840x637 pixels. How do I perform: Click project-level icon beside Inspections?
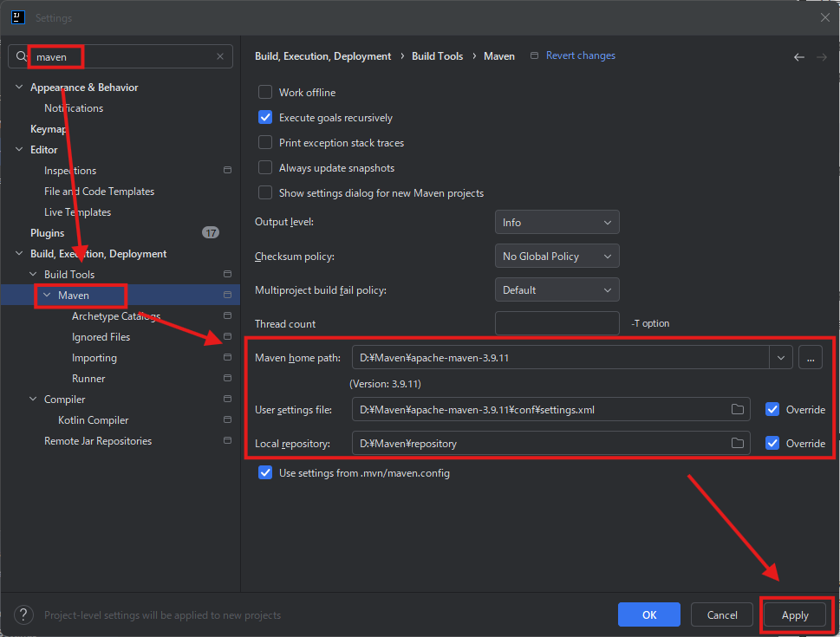227,170
